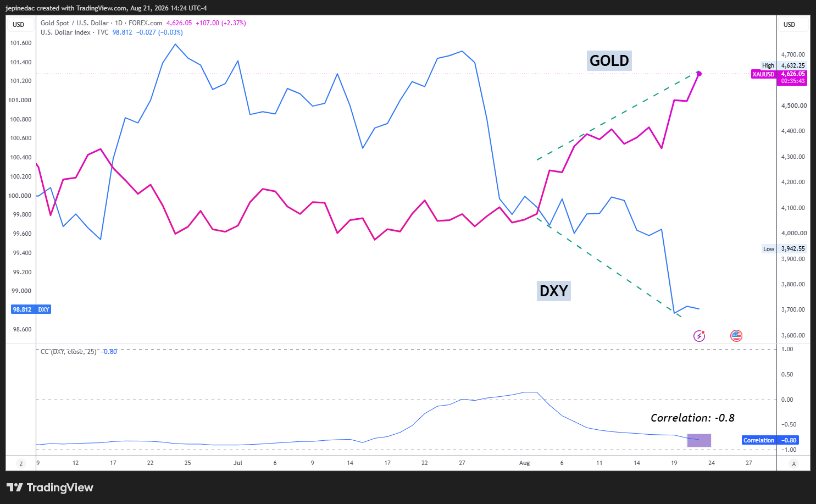Click the 4,000.00 level on the gold scale
This screenshot has height=504, width=816.
793,233
